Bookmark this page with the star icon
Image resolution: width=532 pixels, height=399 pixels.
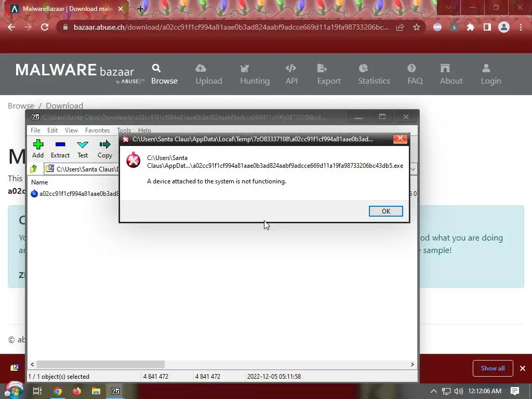click(x=417, y=27)
